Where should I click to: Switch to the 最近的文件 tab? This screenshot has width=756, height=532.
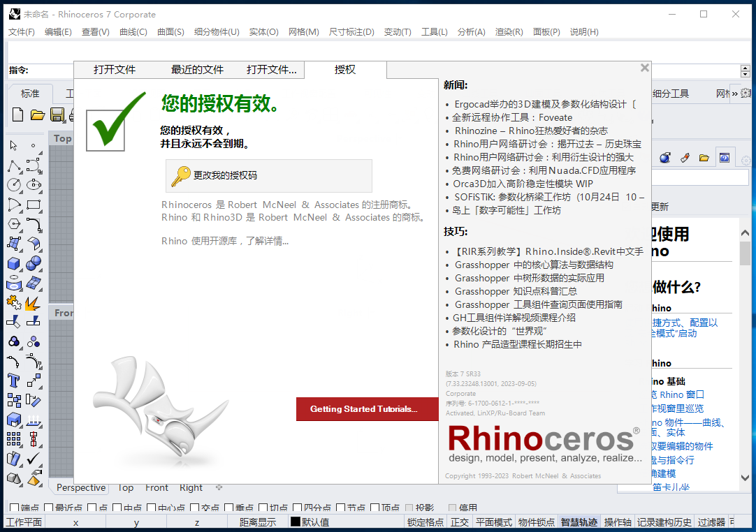[197, 70]
